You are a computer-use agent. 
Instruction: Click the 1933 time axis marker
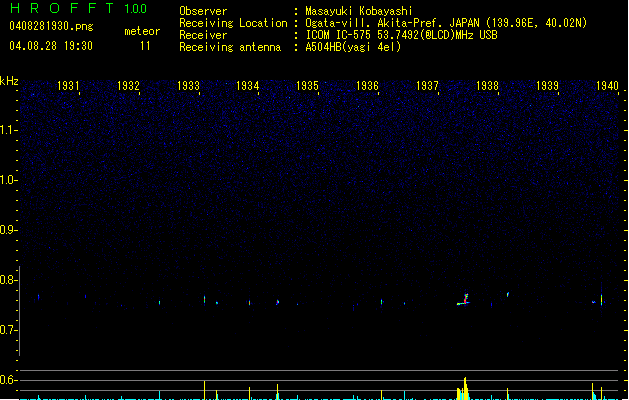[188, 86]
